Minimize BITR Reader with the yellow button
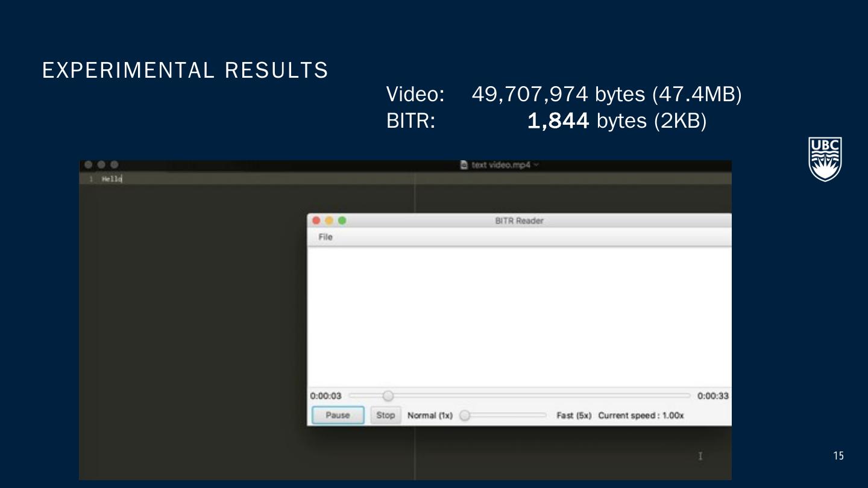 [x=329, y=221]
